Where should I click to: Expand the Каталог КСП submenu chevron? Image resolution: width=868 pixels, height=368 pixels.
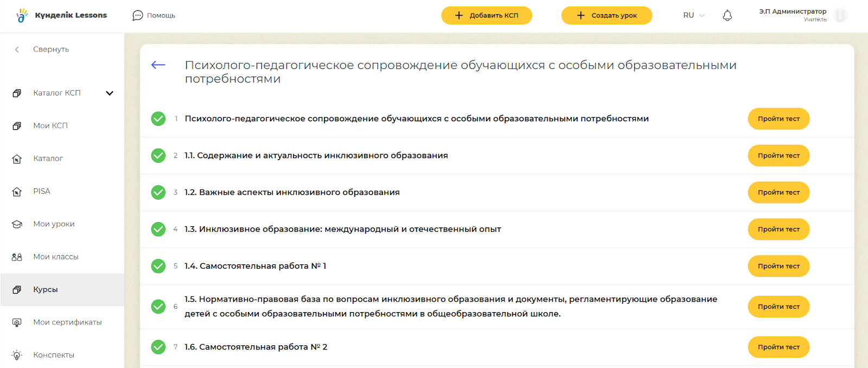point(110,93)
